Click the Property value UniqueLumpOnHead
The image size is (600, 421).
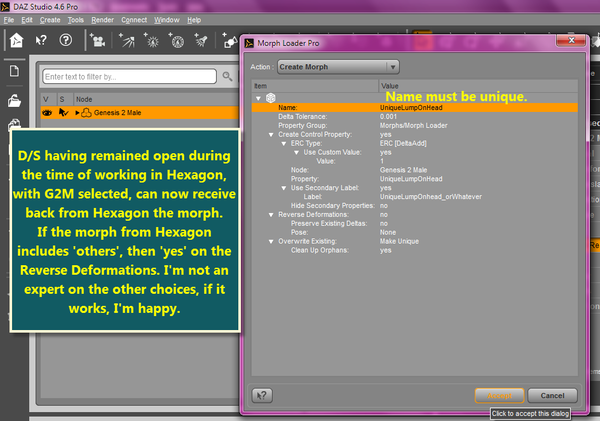point(411,179)
